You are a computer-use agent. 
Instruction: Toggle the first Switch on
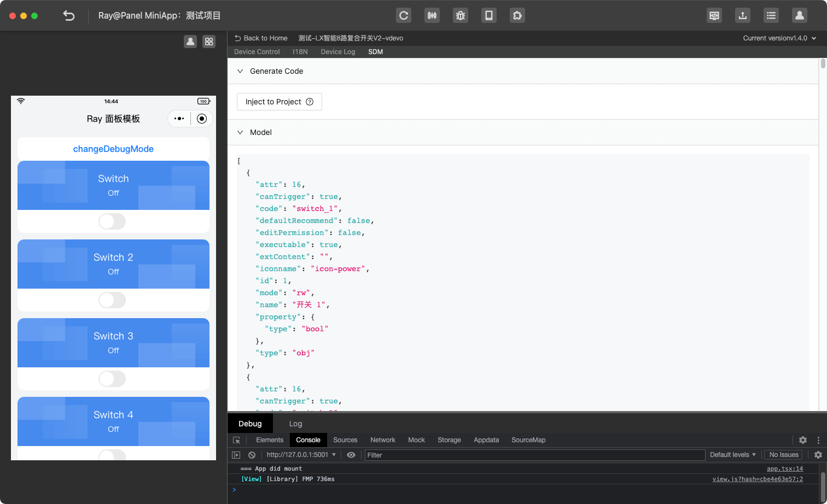point(112,221)
